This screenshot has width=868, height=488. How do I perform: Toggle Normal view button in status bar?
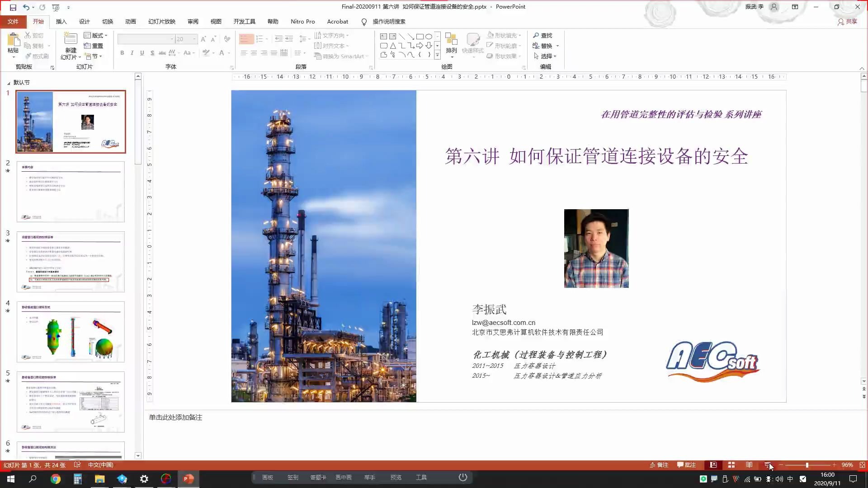click(713, 465)
